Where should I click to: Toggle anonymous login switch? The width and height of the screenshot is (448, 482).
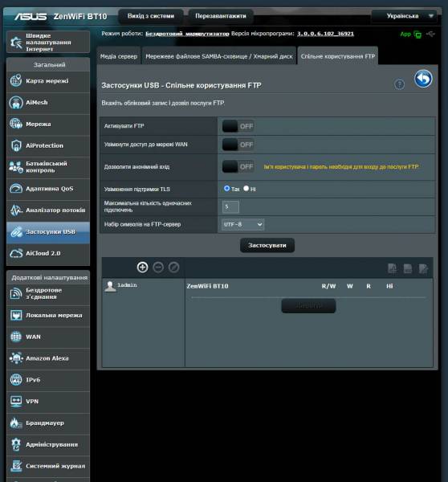pos(238,166)
